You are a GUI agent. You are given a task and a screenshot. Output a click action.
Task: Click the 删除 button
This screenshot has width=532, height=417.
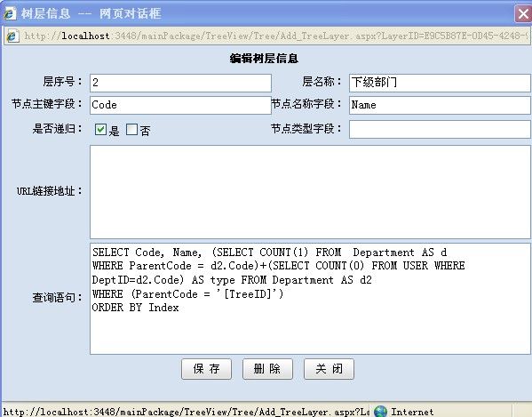[x=267, y=369]
